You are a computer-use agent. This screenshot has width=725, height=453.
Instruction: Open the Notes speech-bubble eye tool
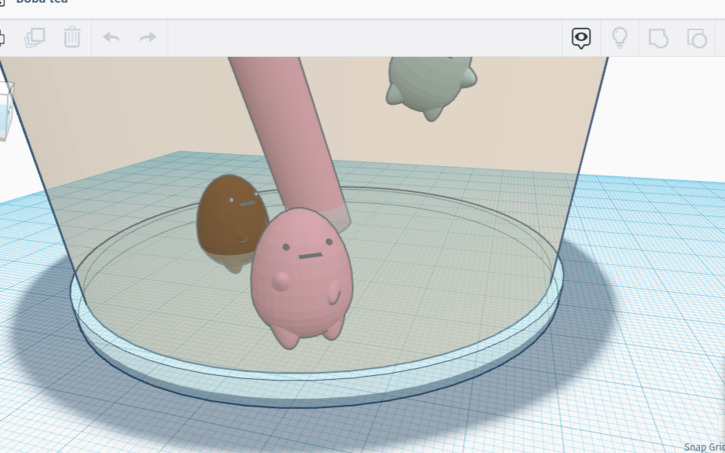pyautogui.click(x=581, y=38)
